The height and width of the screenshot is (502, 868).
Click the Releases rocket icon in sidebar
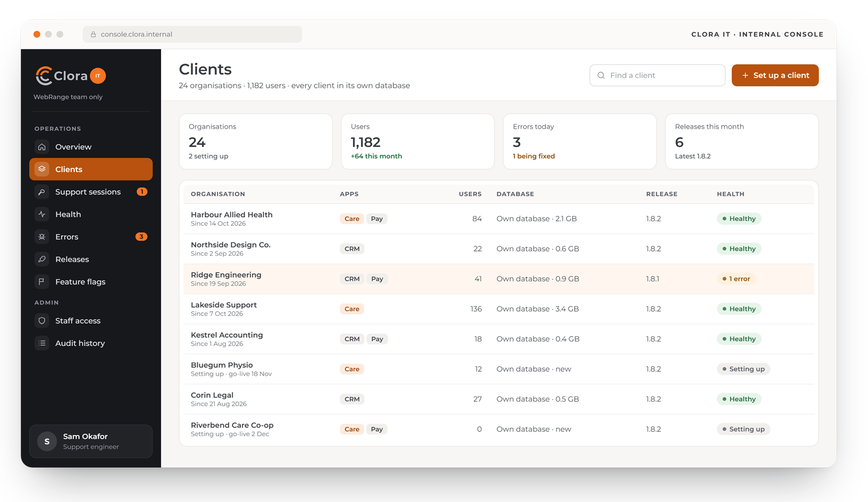(x=42, y=259)
